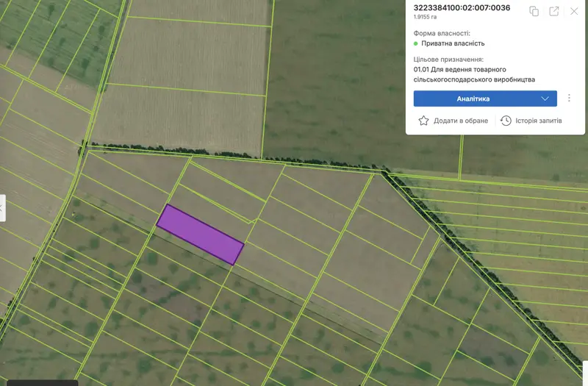This screenshot has height=386, width=588.
Task: Click Додати в обране link
Action: pyautogui.click(x=461, y=121)
